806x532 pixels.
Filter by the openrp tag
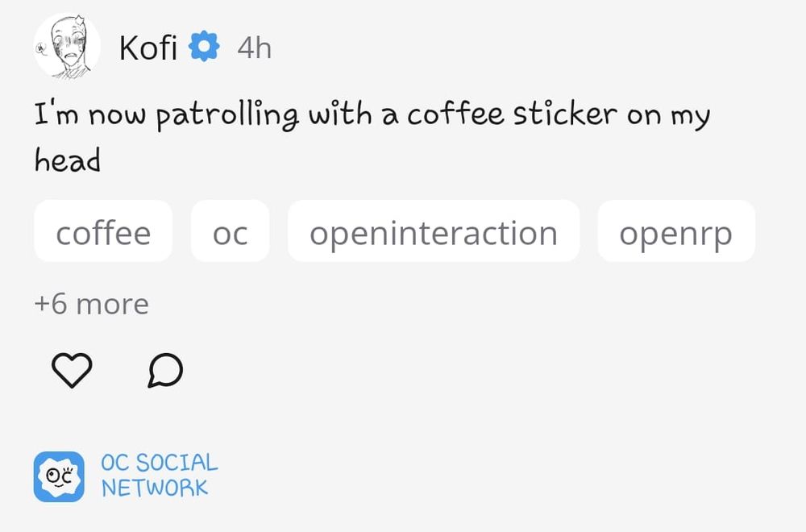[676, 231]
